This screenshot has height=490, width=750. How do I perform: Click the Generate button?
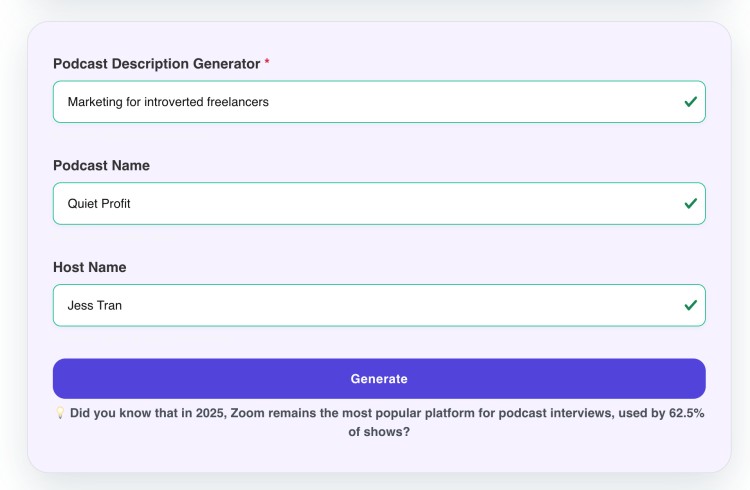tap(379, 379)
